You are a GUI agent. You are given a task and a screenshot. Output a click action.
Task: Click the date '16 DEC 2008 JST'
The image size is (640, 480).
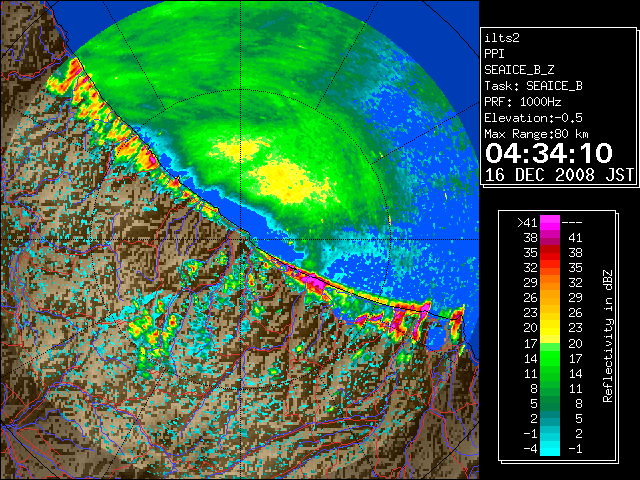(x=560, y=175)
